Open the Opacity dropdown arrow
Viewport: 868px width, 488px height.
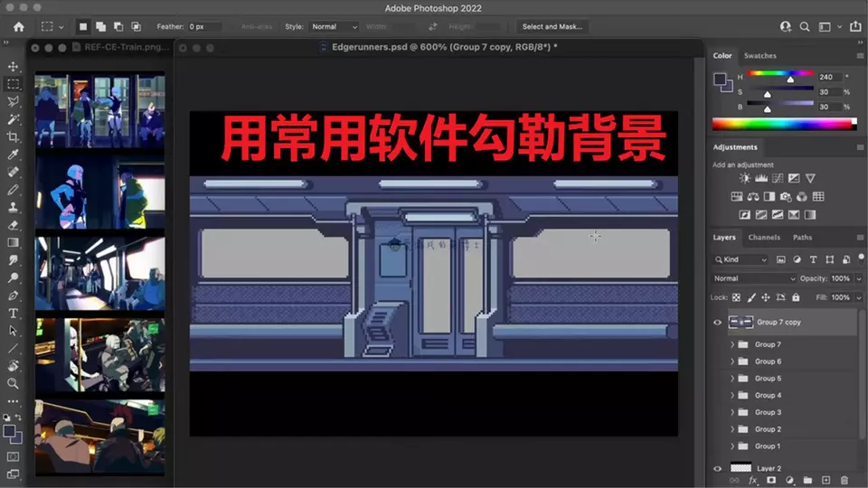(x=859, y=278)
